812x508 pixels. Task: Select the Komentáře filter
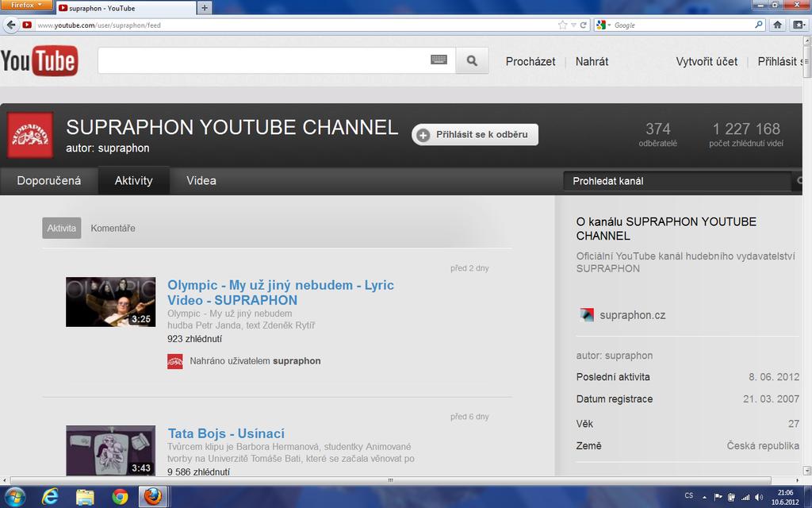coord(113,228)
